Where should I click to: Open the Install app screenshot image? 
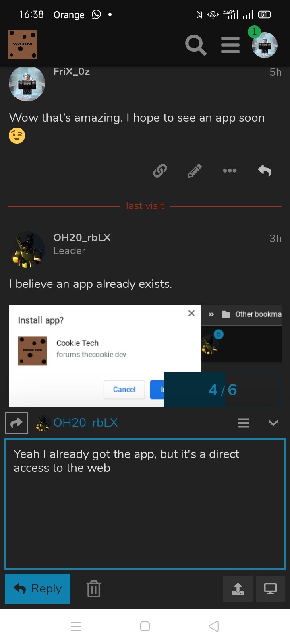click(x=145, y=356)
